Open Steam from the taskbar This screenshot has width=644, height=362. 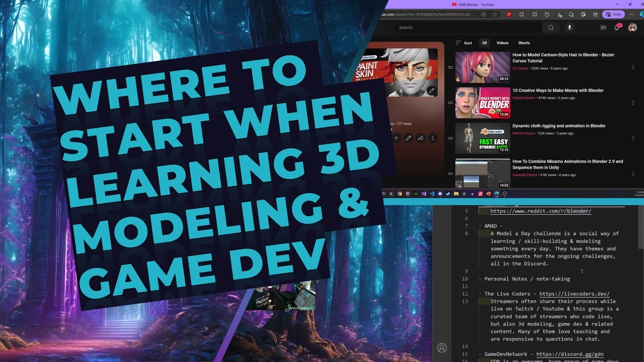(x=448, y=194)
